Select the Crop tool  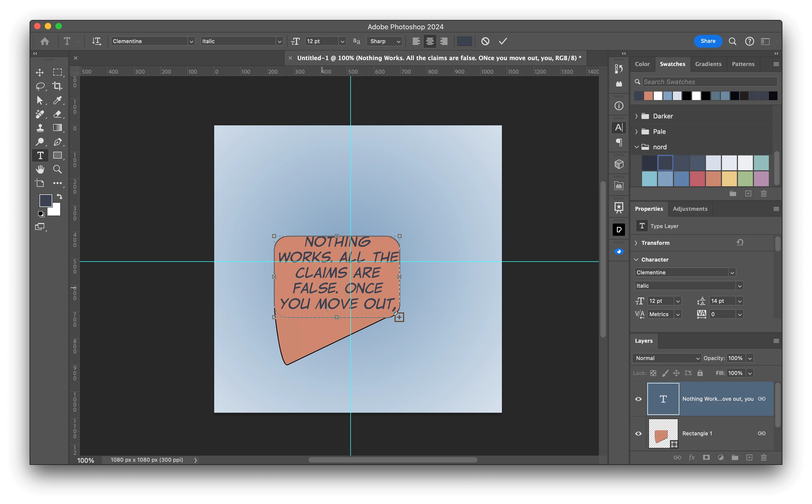[57, 86]
